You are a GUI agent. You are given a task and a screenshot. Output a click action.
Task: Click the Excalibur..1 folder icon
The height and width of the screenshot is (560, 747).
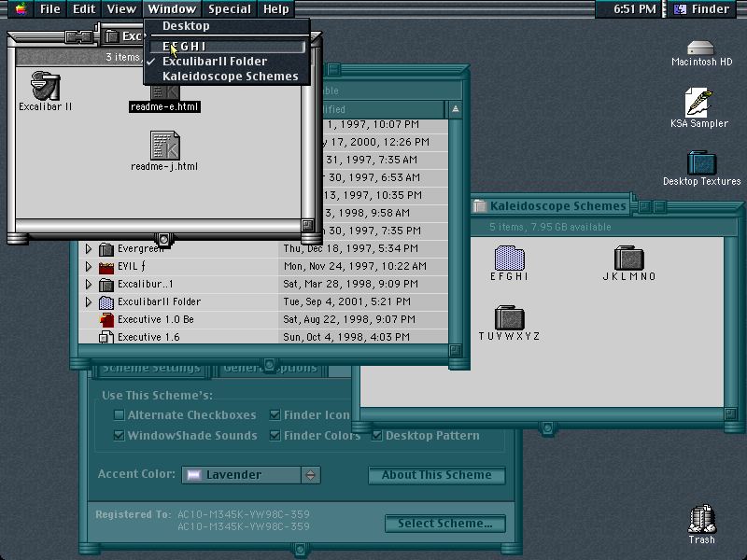106,285
